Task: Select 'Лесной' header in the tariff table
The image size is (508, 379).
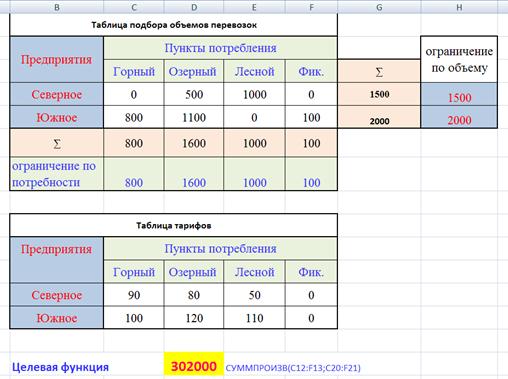Action: pos(254,272)
